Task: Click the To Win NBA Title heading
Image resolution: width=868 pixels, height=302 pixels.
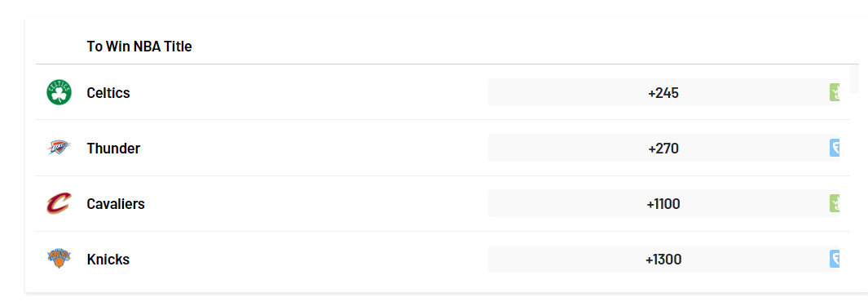Action: (x=139, y=47)
